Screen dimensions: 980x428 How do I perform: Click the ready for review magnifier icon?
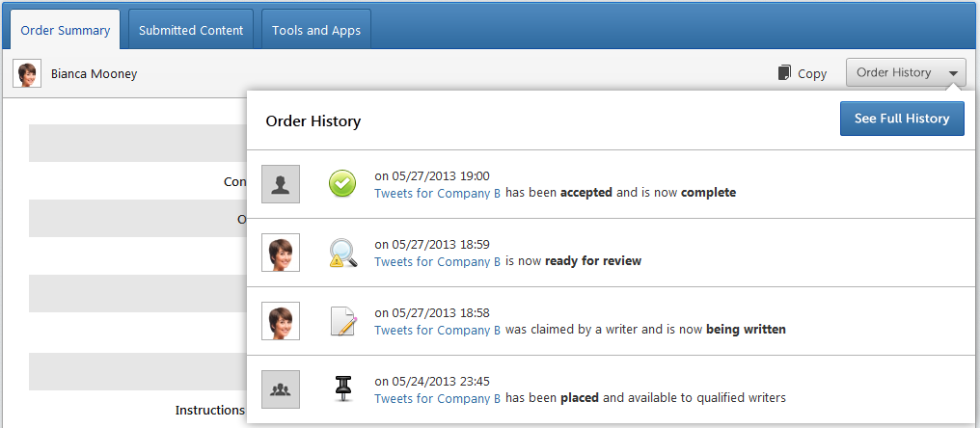(342, 253)
